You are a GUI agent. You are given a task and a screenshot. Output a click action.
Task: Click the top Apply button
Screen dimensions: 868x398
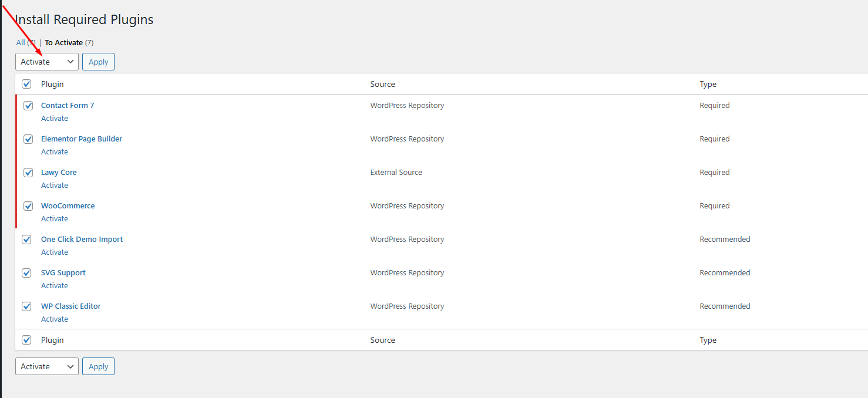point(98,62)
